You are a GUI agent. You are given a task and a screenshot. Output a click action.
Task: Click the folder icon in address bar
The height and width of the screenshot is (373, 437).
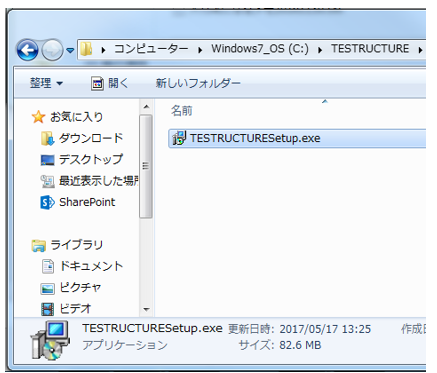(86, 49)
